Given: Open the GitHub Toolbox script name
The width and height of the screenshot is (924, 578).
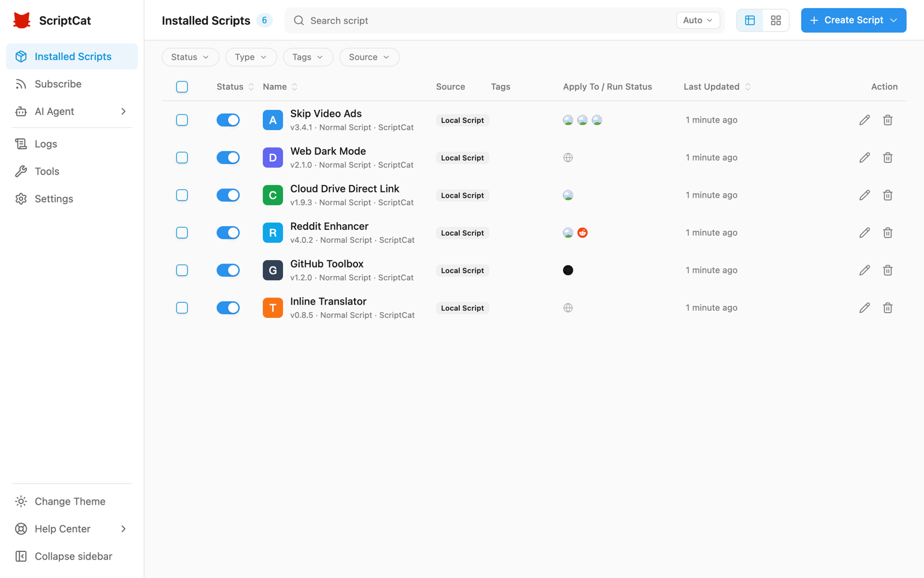Looking at the screenshot, I should 327,264.
